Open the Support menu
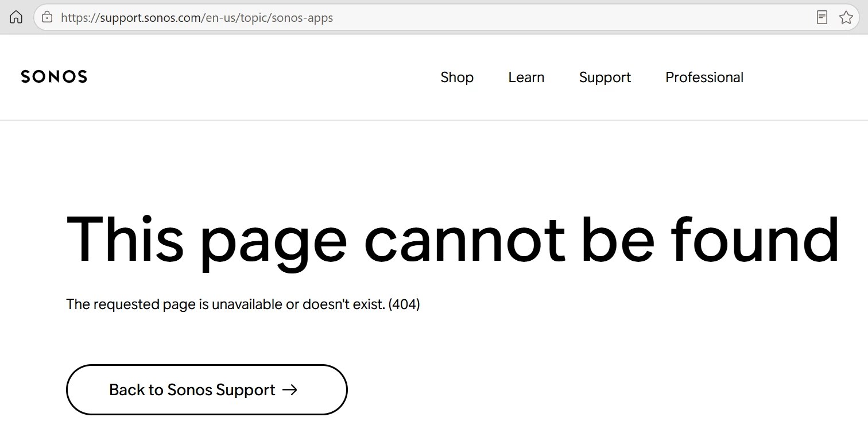This screenshot has width=868, height=440. tap(605, 78)
